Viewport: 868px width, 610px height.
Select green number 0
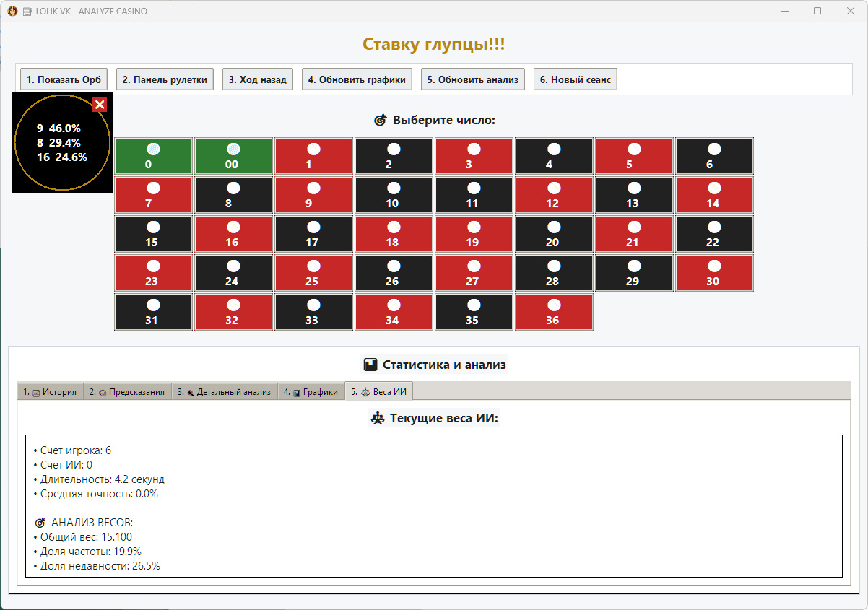point(153,156)
